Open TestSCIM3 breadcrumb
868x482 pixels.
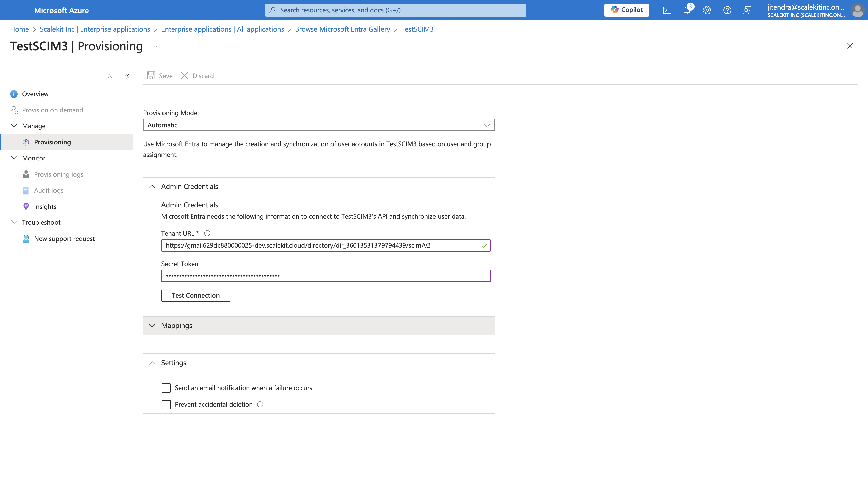(x=417, y=29)
